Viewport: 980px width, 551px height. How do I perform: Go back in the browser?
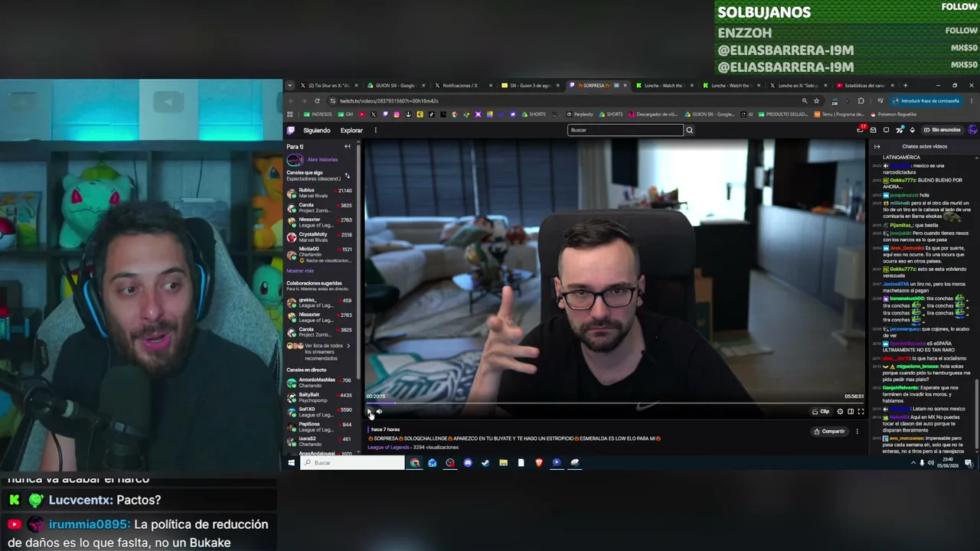(x=291, y=101)
